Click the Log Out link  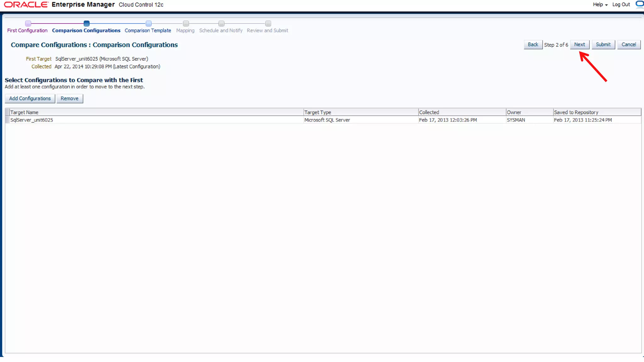[621, 4]
